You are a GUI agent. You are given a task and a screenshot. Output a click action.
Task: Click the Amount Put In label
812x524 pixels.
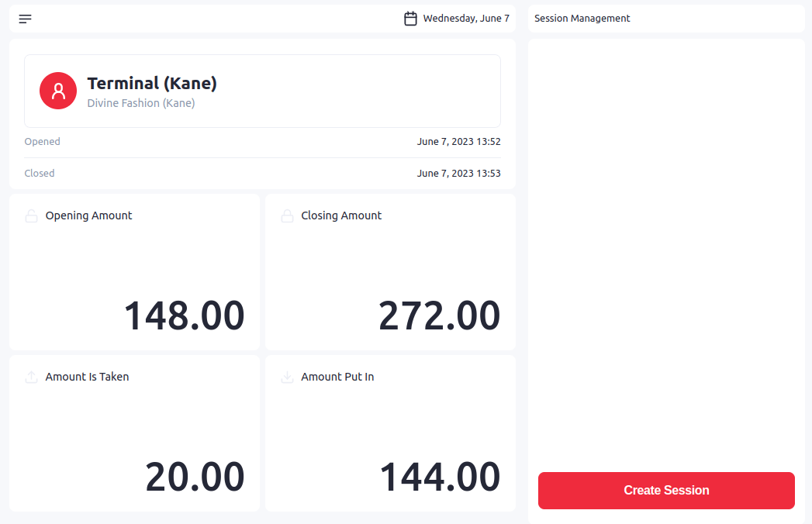coord(337,377)
